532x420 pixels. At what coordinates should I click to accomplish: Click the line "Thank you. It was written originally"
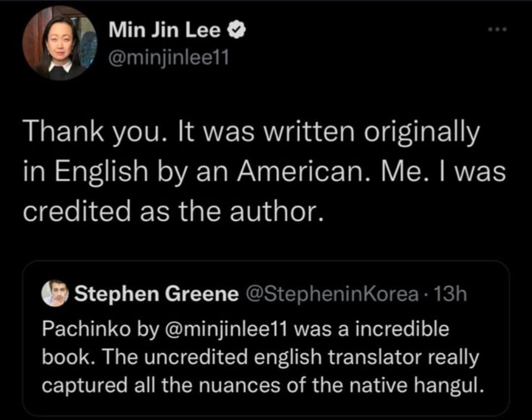(x=251, y=132)
